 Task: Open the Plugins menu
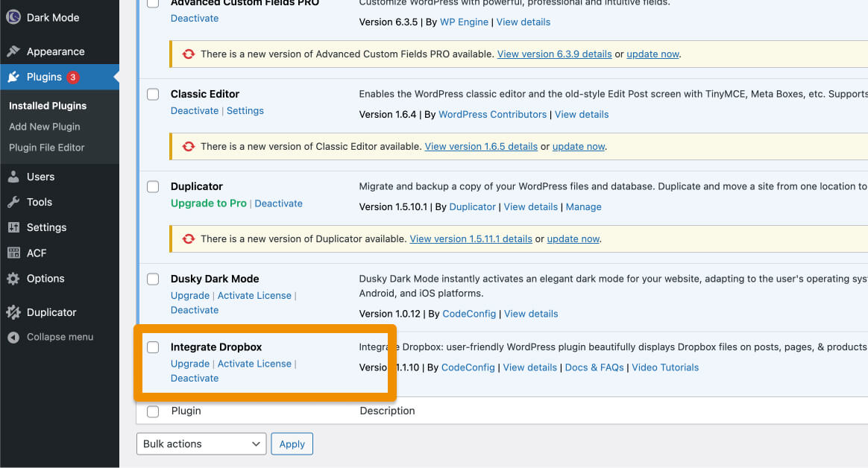pyautogui.click(x=59, y=77)
